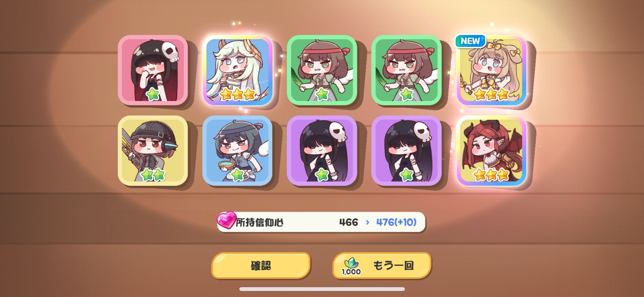Tap the home indicator bar at bottom

pyautogui.click(x=322, y=289)
